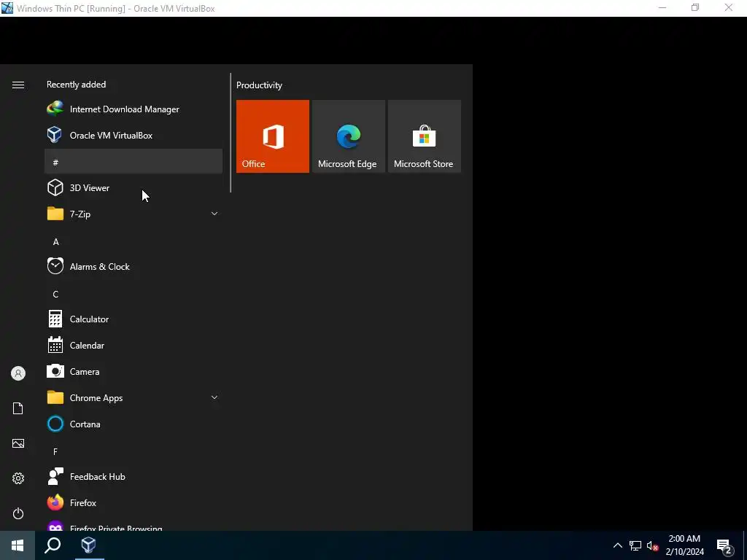Screen dimensions: 747x560
Task: Open Pictures from Start sidebar
Action: click(x=18, y=443)
